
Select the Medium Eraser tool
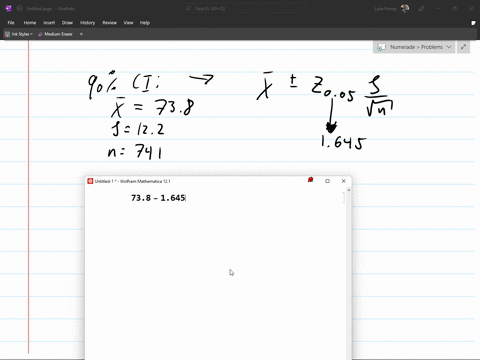click(x=55, y=34)
